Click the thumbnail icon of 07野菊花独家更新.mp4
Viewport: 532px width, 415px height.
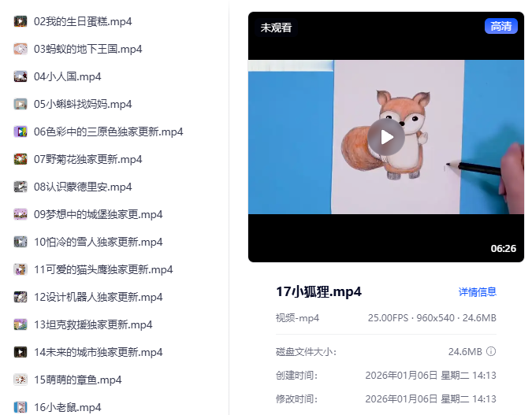point(20,159)
